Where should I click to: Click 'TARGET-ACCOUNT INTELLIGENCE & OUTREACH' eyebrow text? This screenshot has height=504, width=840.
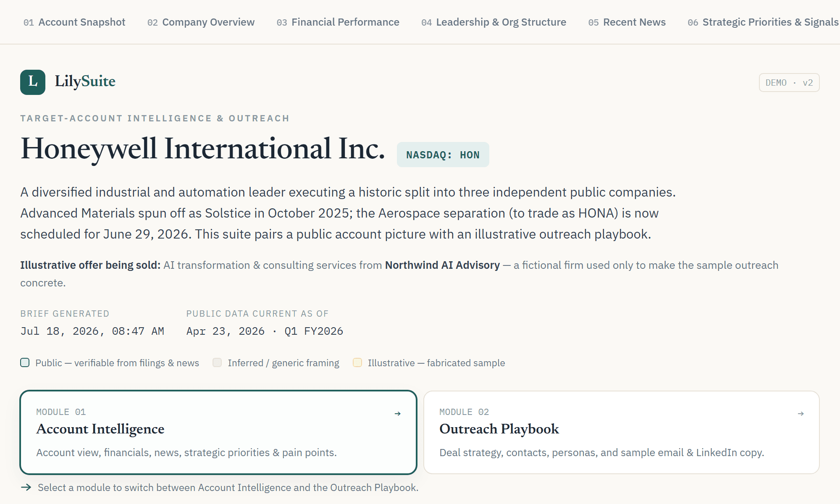[x=155, y=118]
